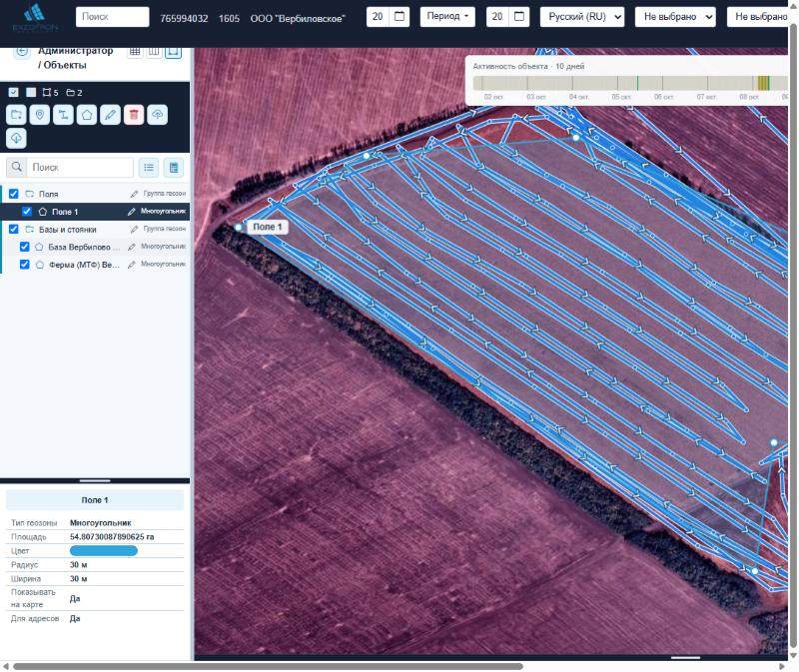Open the Русский (RU) language dropdown
The width and height of the screenshot is (799, 672).
click(x=582, y=17)
